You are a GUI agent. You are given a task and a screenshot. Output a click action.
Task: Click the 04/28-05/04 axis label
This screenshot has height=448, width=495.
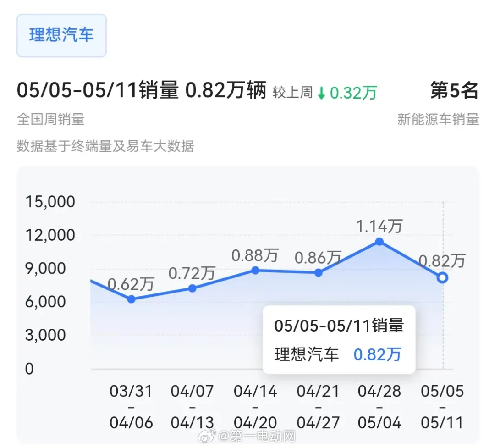(379, 407)
